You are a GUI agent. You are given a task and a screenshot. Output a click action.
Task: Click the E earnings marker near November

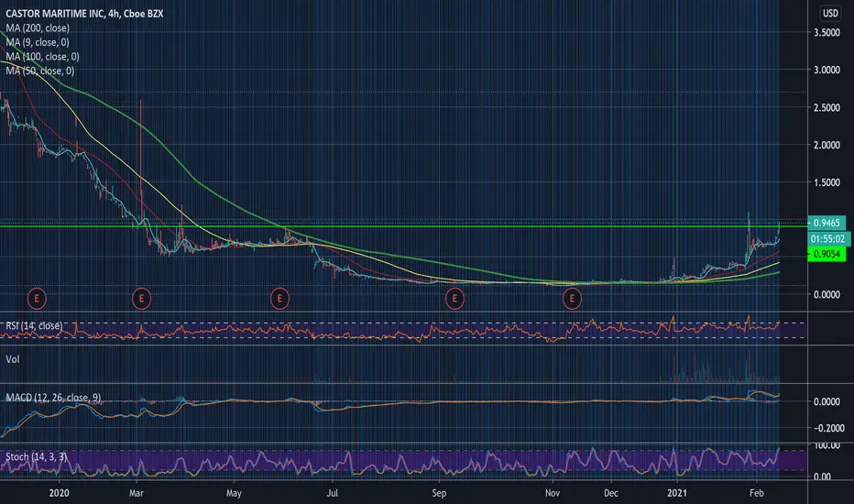572,299
